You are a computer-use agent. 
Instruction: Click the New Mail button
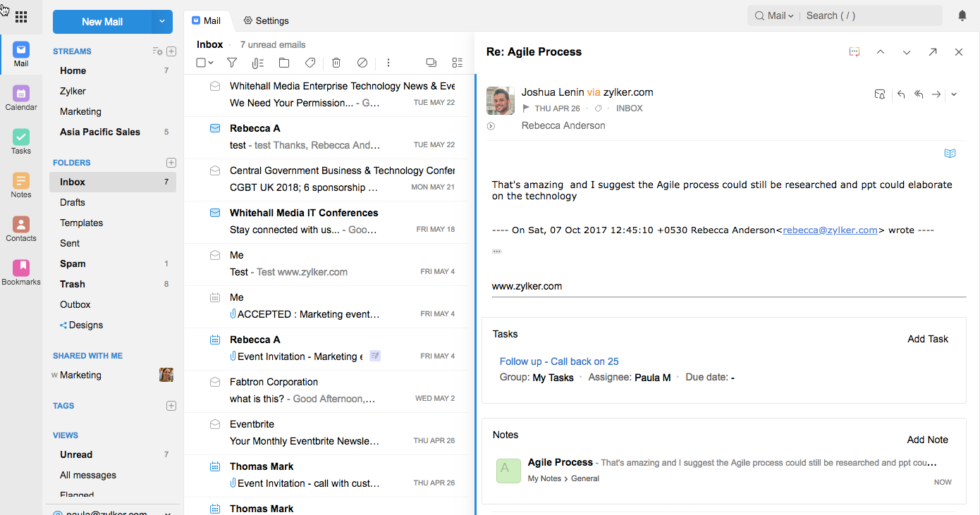[102, 22]
